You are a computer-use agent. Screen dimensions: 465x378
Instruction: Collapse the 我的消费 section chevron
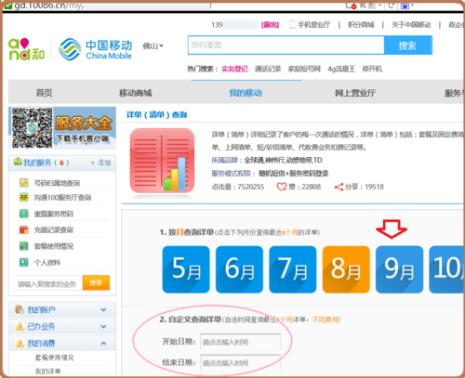pos(103,343)
